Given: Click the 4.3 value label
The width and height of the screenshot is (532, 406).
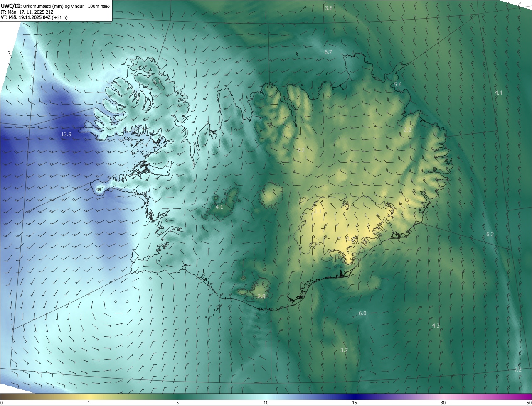Looking at the screenshot, I should pyautogui.click(x=436, y=325).
